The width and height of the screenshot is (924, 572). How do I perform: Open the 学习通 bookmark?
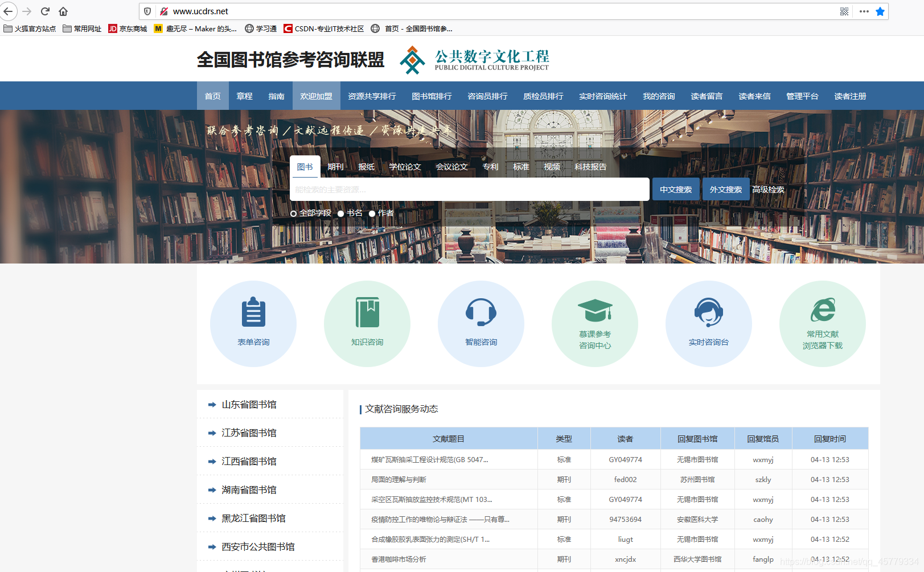pos(261,28)
